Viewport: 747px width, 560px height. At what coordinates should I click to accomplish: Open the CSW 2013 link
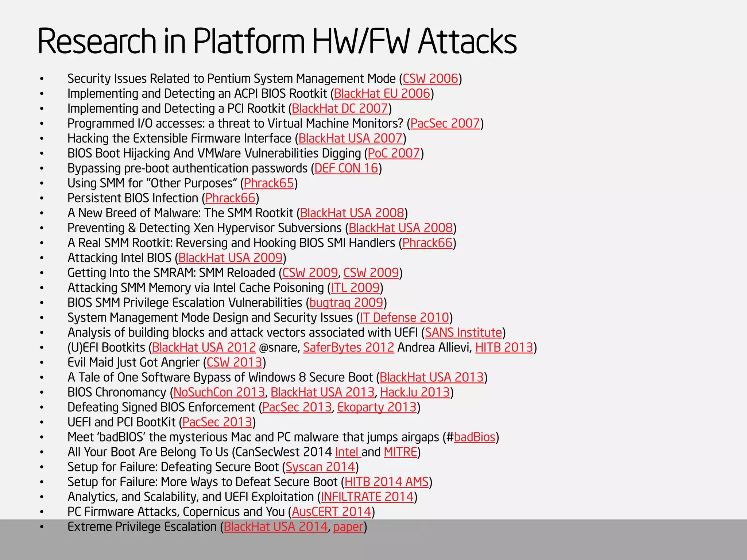coord(235,363)
